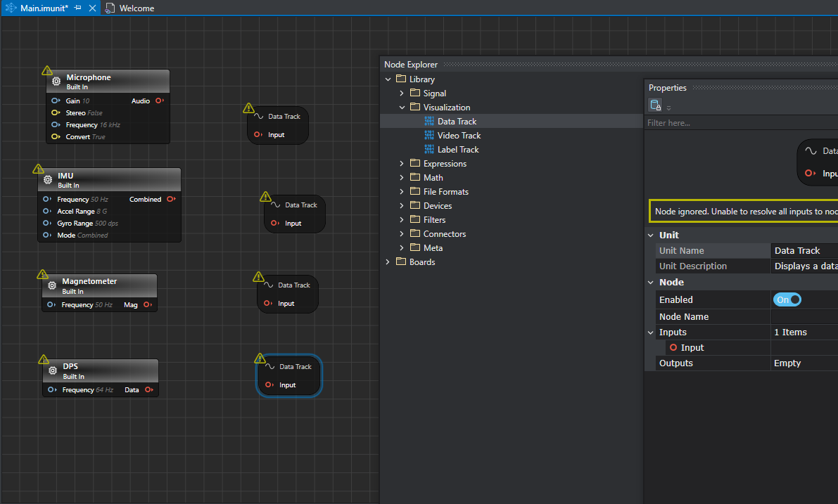This screenshot has height=504, width=838.
Task: Click the Microphone Convert True value
Action: pos(99,136)
